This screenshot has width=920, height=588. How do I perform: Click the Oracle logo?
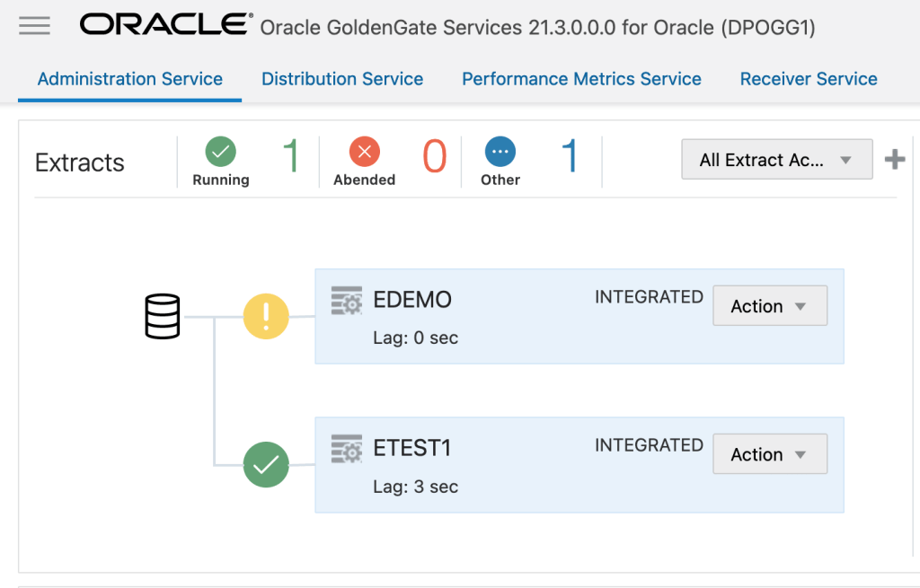pos(164,25)
